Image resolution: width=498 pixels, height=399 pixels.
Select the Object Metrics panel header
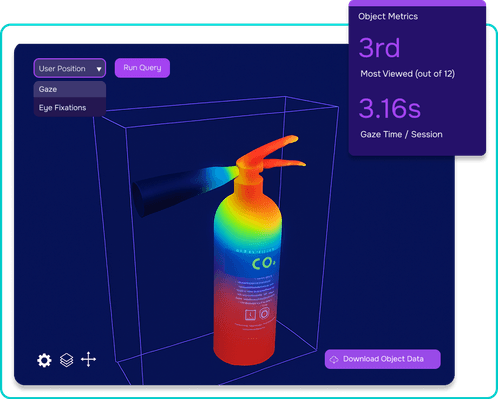tap(388, 16)
